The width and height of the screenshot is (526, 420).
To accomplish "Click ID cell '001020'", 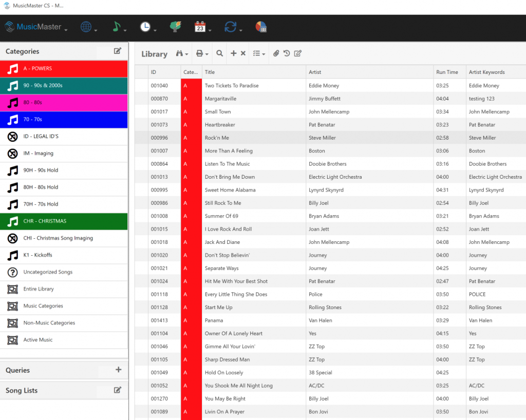I will (x=159, y=255).
